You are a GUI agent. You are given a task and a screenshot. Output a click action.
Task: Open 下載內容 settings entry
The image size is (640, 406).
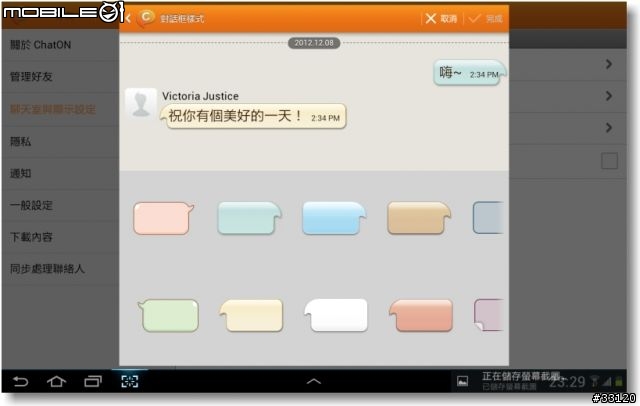point(60,237)
